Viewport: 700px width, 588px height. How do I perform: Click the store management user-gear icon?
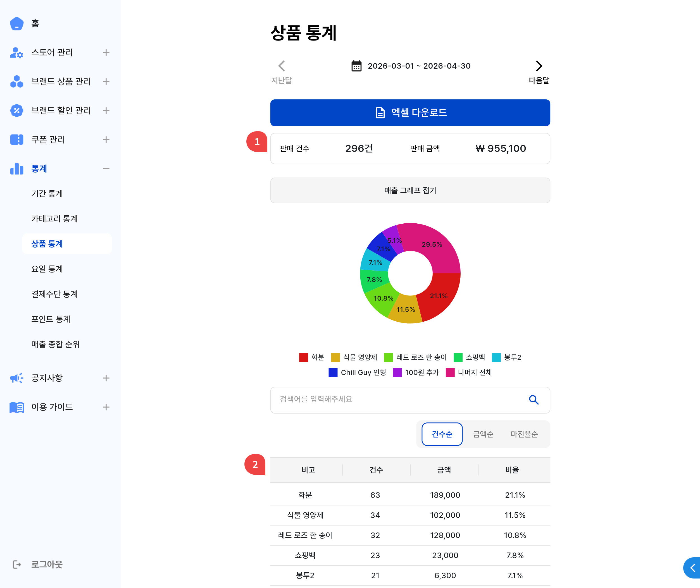pos(17,53)
